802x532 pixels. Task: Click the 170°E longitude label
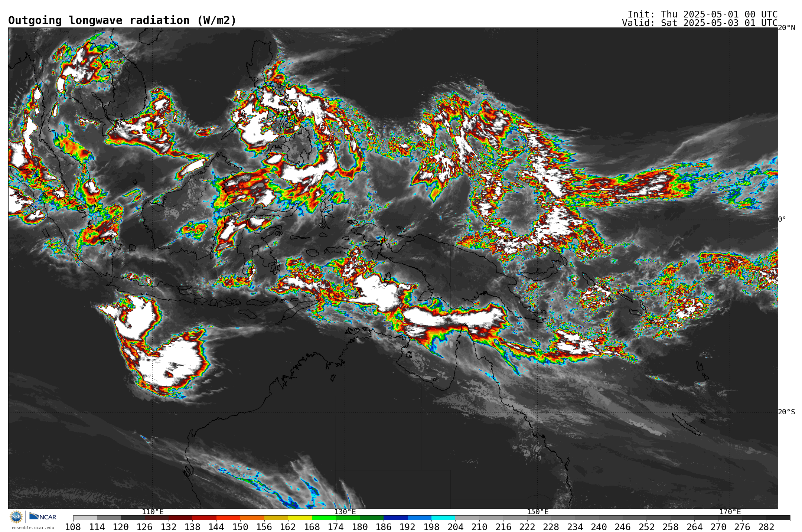[x=730, y=512]
